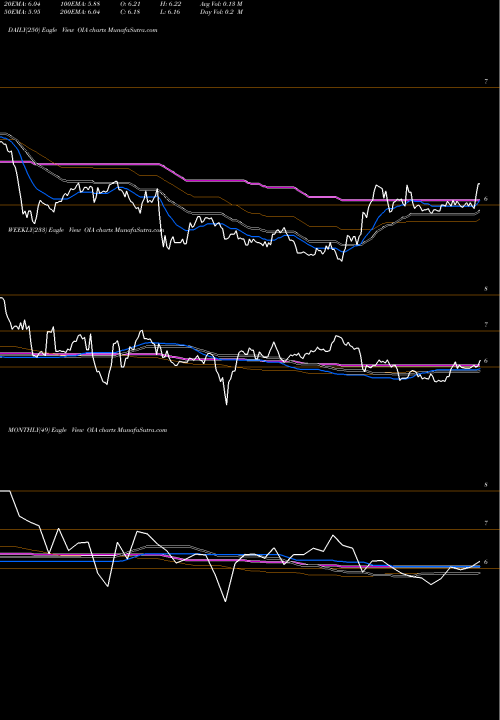
Task: Click the WEEKLY Eagle View chart title
Action: 86,230
